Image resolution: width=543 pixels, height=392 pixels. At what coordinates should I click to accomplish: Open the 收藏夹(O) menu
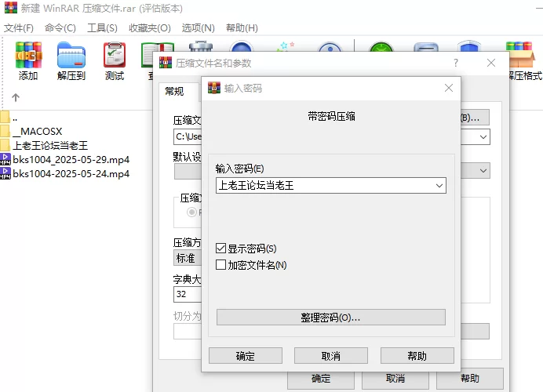tap(150, 28)
